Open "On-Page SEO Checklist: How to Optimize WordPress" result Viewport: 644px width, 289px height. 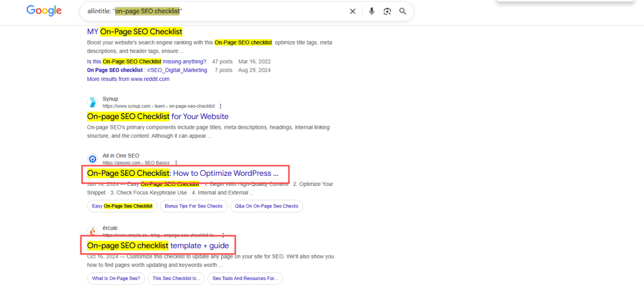(x=183, y=173)
